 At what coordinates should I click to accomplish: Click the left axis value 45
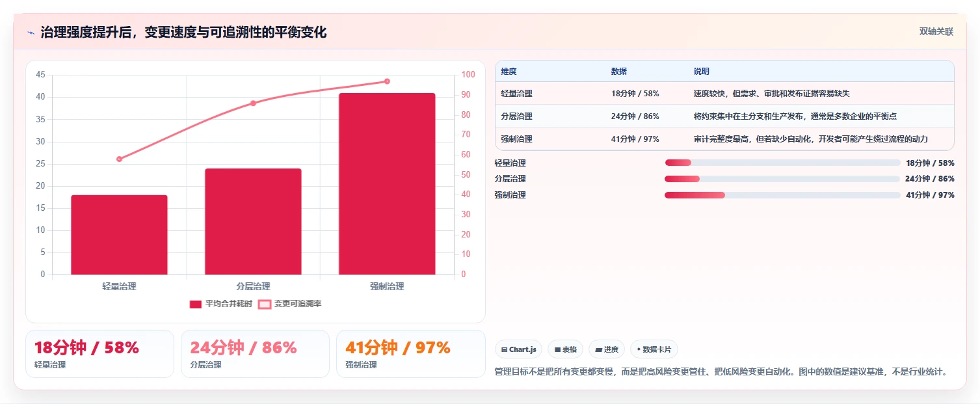[40, 75]
